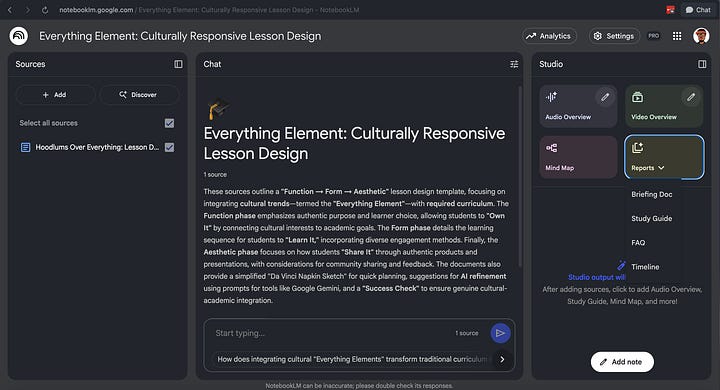Viewport: 720px width, 390px height.
Task: Generate an Audio Overview
Action: 578,106
